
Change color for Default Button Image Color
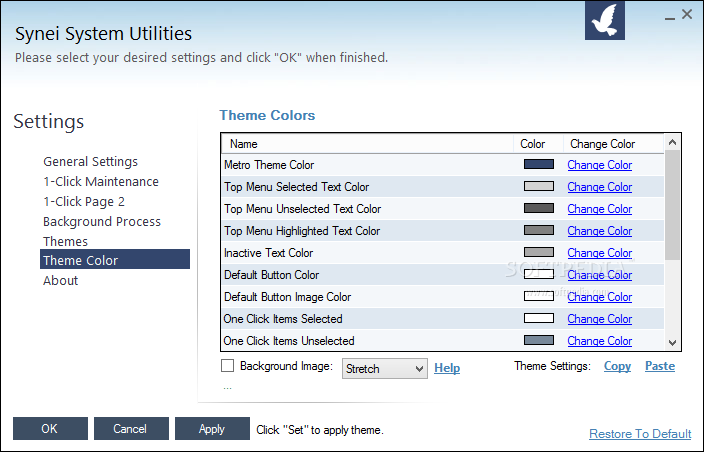[x=599, y=297]
